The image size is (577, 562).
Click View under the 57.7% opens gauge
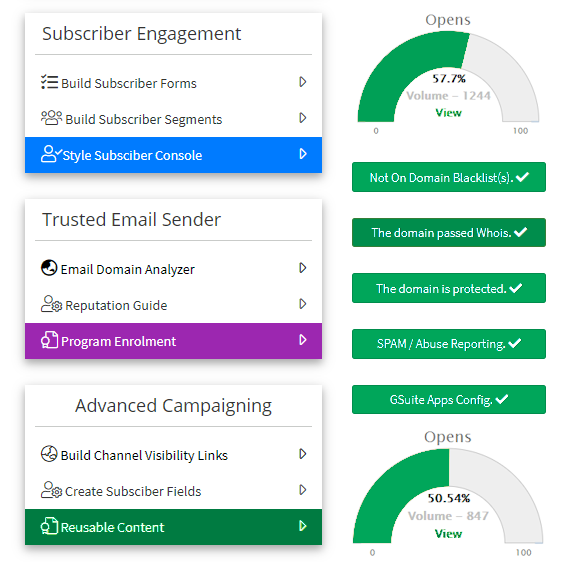(448, 113)
